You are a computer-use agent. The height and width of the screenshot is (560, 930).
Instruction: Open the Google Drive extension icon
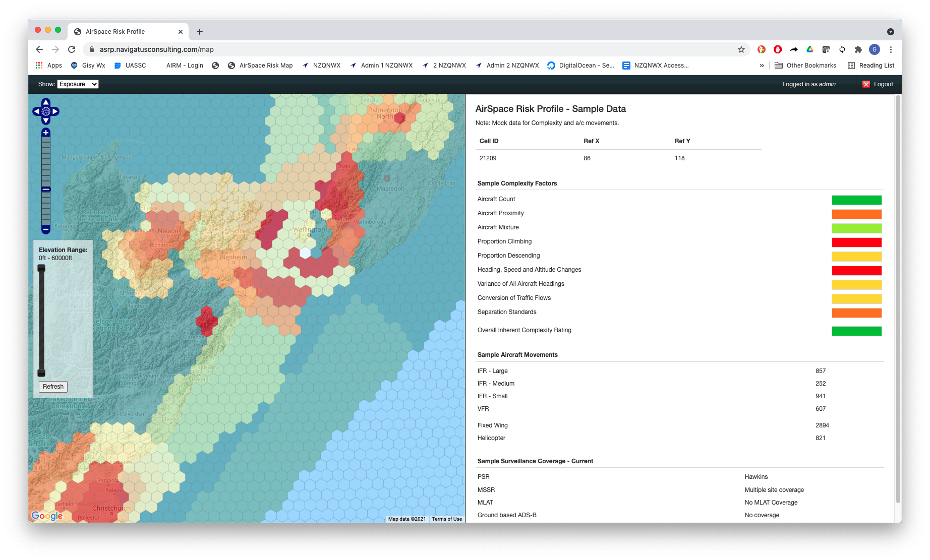pyautogui.click(x=810, y=49)
